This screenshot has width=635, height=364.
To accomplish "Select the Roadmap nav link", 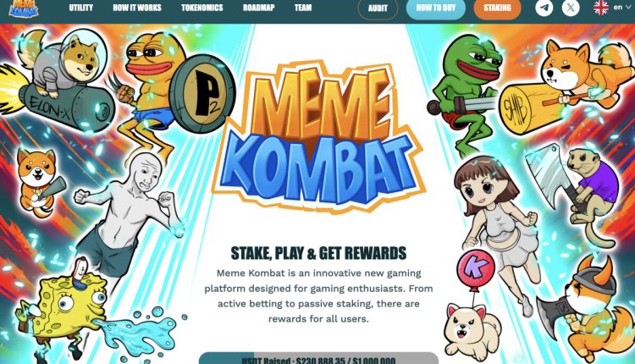I will click(259, 8).
